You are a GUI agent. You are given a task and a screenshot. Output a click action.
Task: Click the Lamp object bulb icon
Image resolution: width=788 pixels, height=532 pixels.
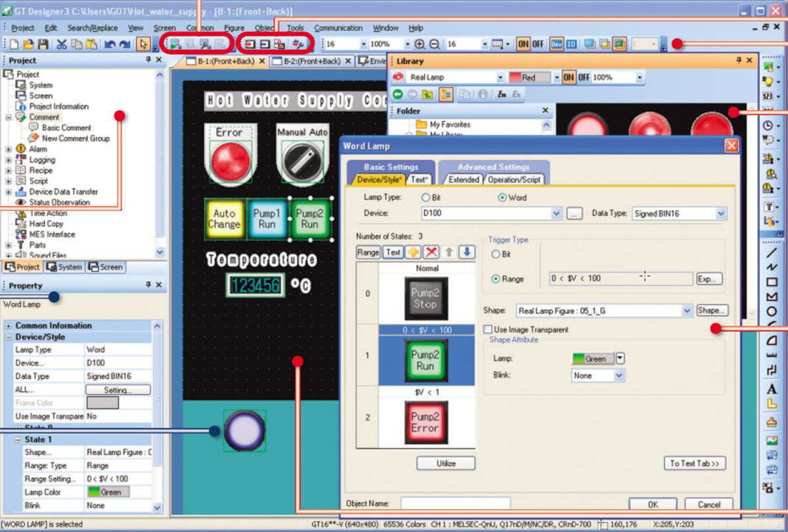tap(768, 81)
